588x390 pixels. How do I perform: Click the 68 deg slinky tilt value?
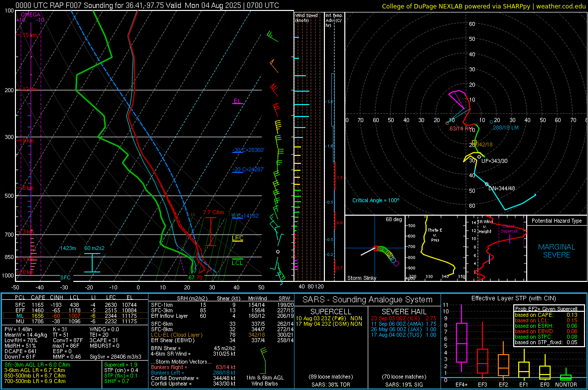point(393,219)
